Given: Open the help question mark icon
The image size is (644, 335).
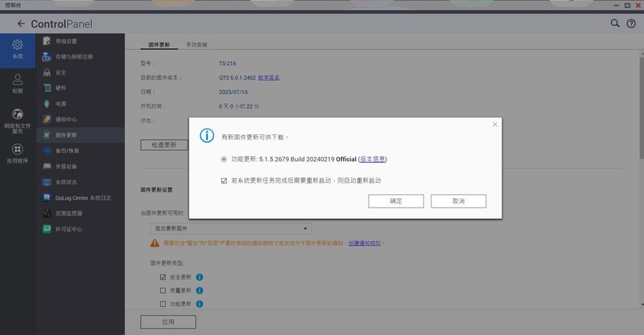Looking at the screenshot, I should tap(631, 24).
